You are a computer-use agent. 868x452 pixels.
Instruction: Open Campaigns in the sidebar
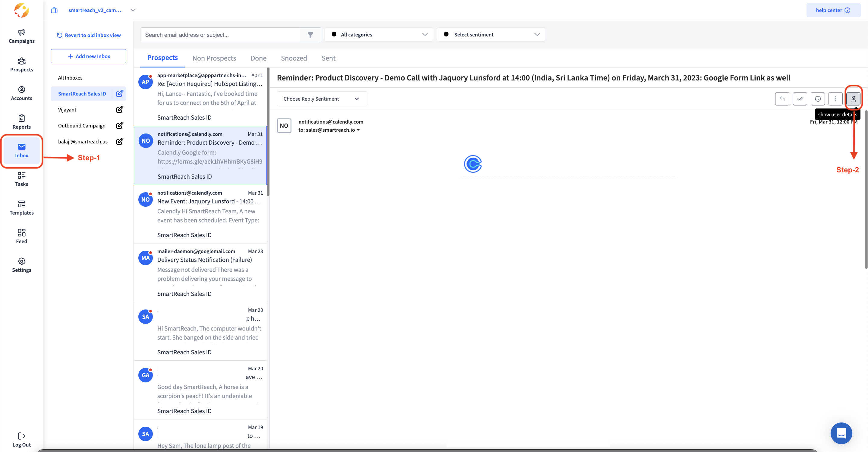click(x=22, y=36)
